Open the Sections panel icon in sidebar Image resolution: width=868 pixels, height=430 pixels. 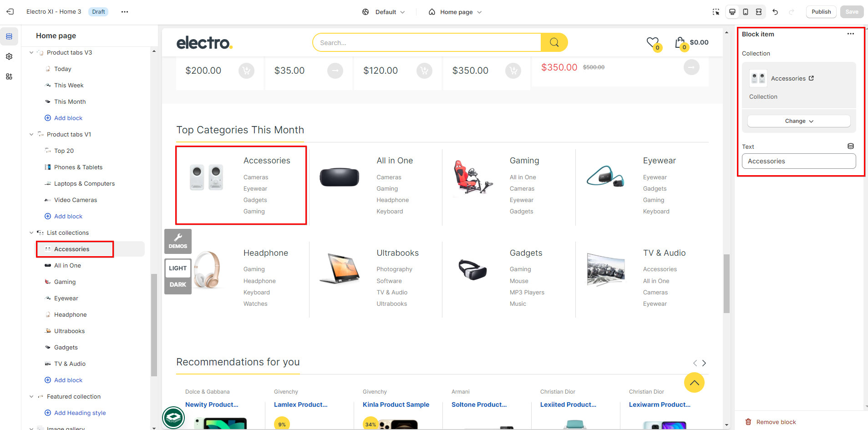[9, 36]
